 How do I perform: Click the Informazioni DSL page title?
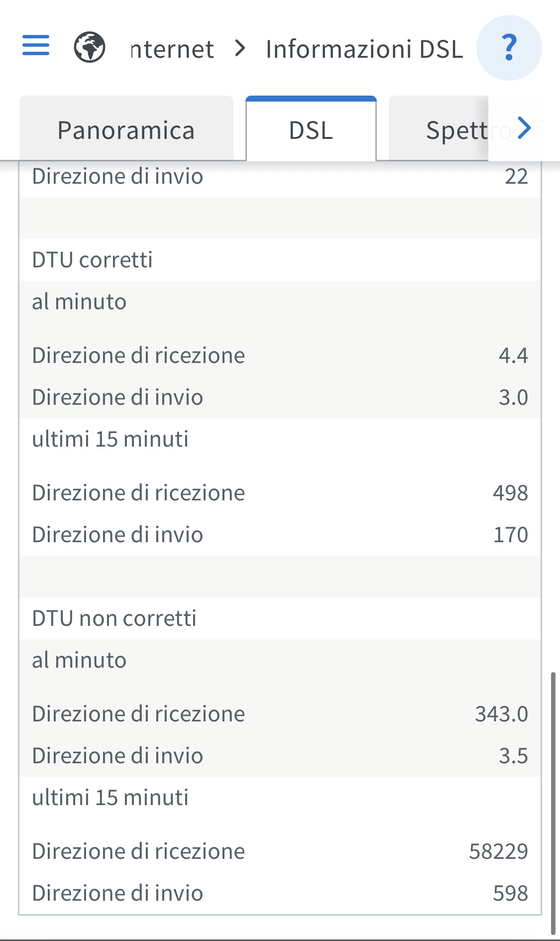364,49
